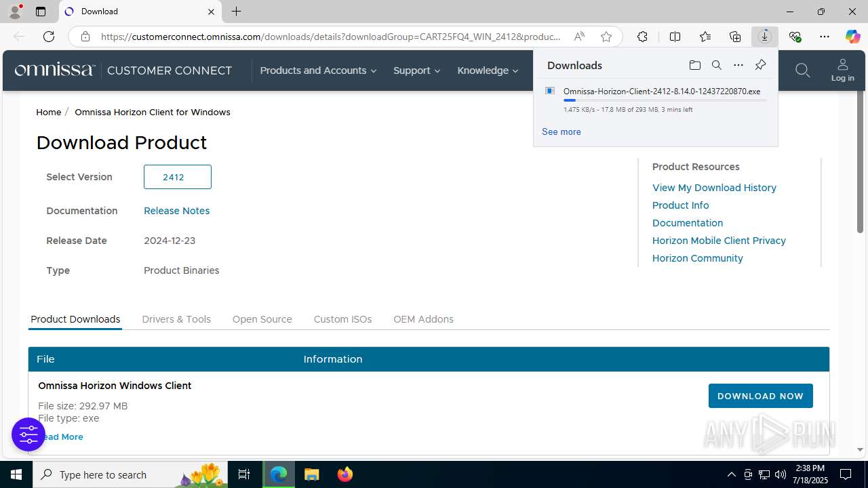Open browser Collections
This screenshot has height=488, width=868.
click(x=735, y=37)
